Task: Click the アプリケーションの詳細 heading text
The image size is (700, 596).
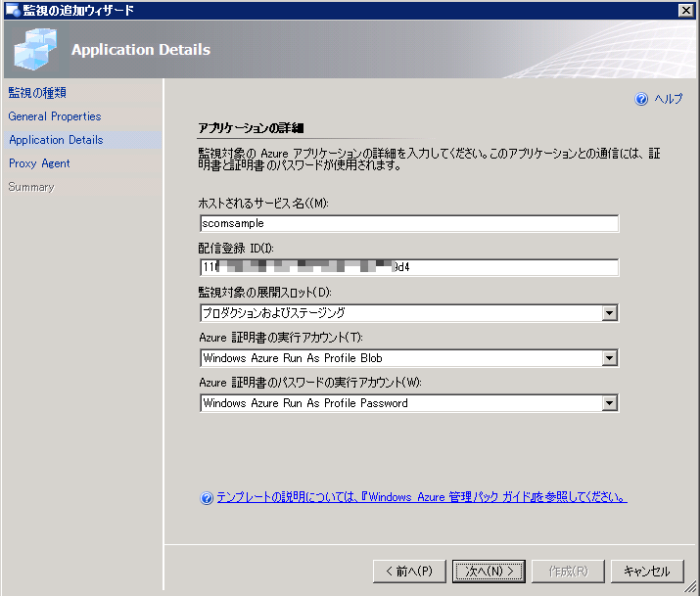Action: click(251, 128)
